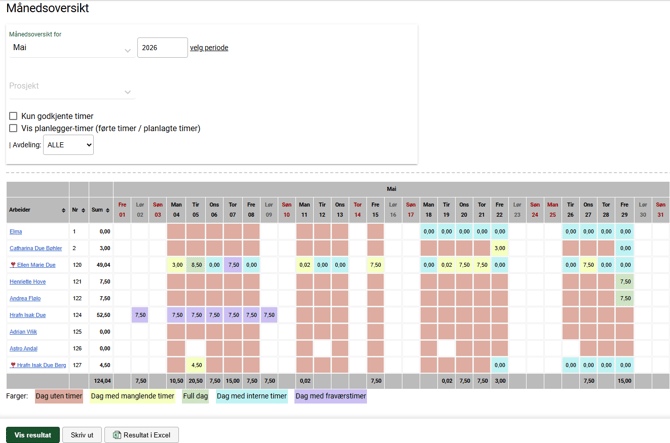670x443 pixels.
Task: Click the 'Resultat i Excel' button
Action: point(141,435)
